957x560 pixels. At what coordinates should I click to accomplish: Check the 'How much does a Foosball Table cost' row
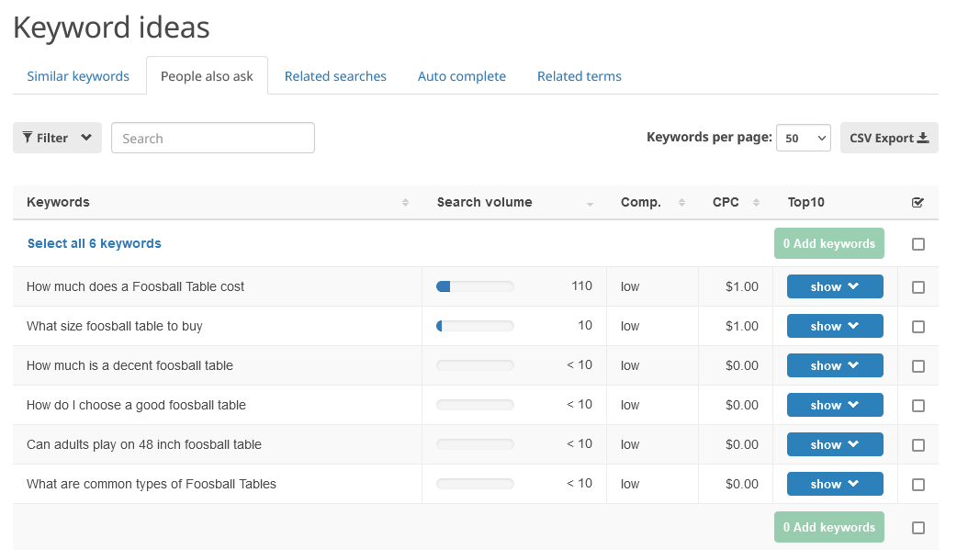click(918, 287)
